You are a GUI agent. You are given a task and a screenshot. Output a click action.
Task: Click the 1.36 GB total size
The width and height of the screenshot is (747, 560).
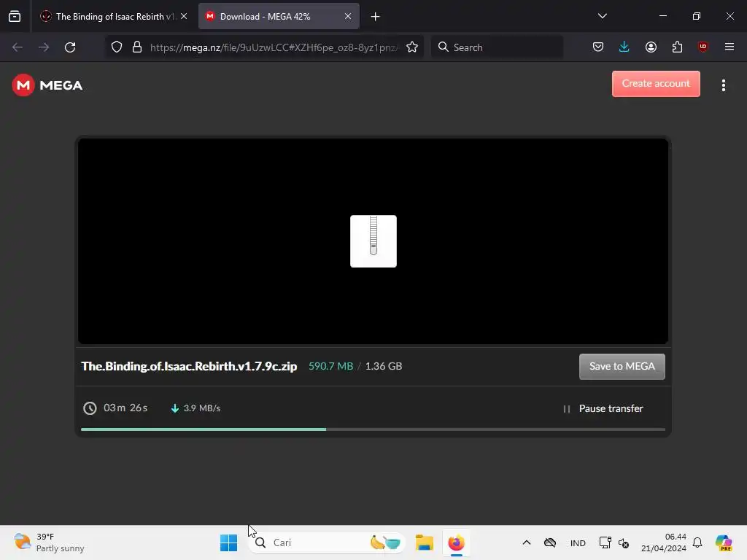(384, 366)
